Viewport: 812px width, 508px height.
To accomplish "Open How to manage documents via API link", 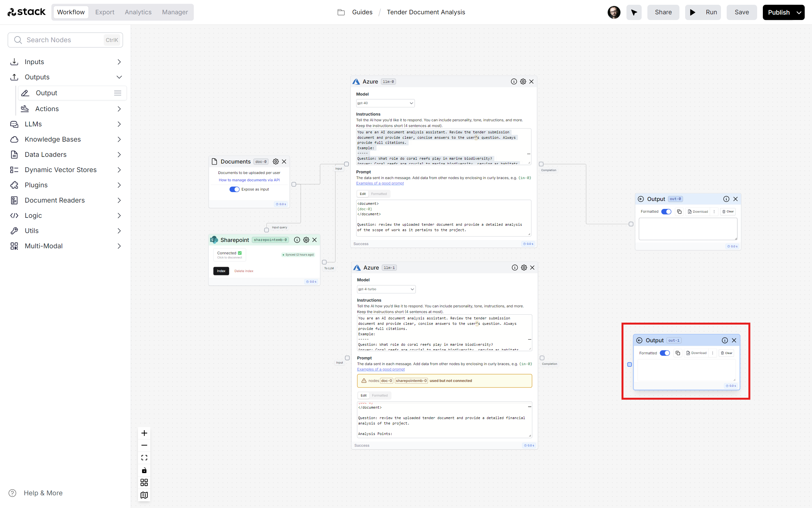I will coord(249,180).
